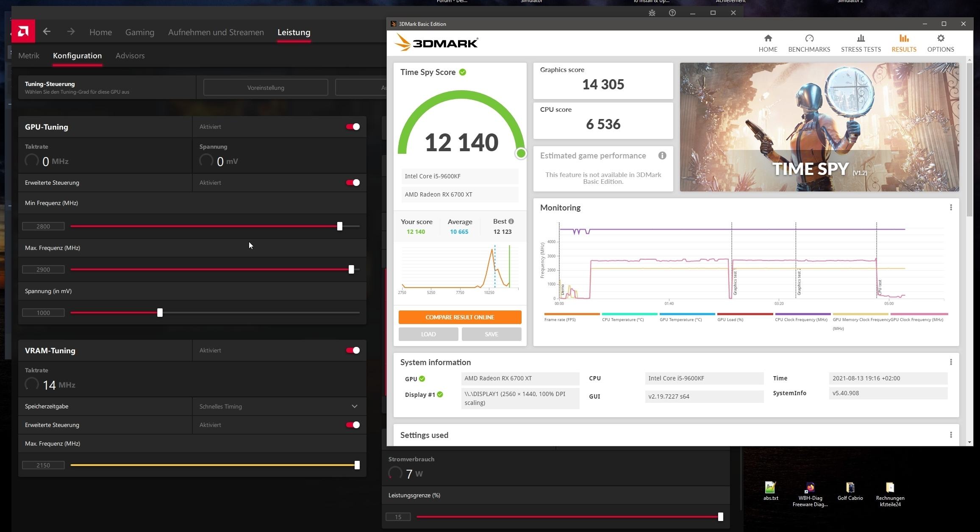Click the Min Frequenz slider handle
Screen dimensions: 980x532
[x=339, y=226]
